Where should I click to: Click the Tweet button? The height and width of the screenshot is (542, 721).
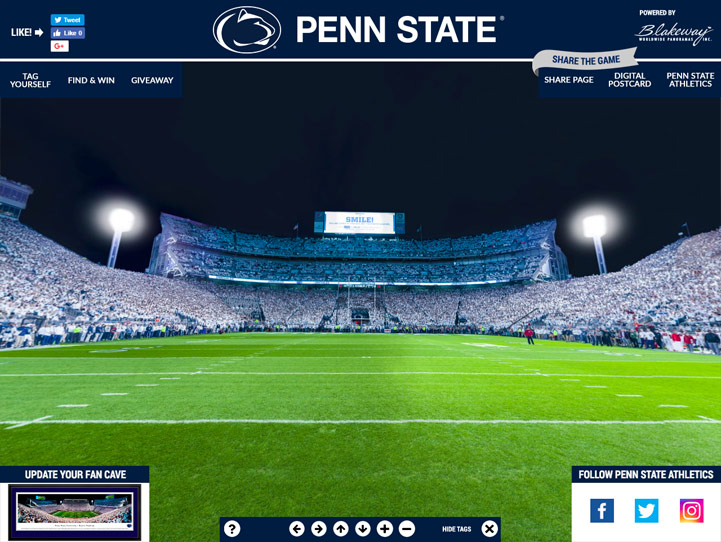pos(68,20)
